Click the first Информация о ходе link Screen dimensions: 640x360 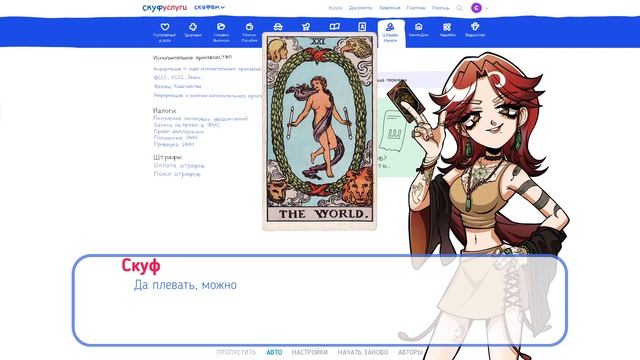(207, 69)
